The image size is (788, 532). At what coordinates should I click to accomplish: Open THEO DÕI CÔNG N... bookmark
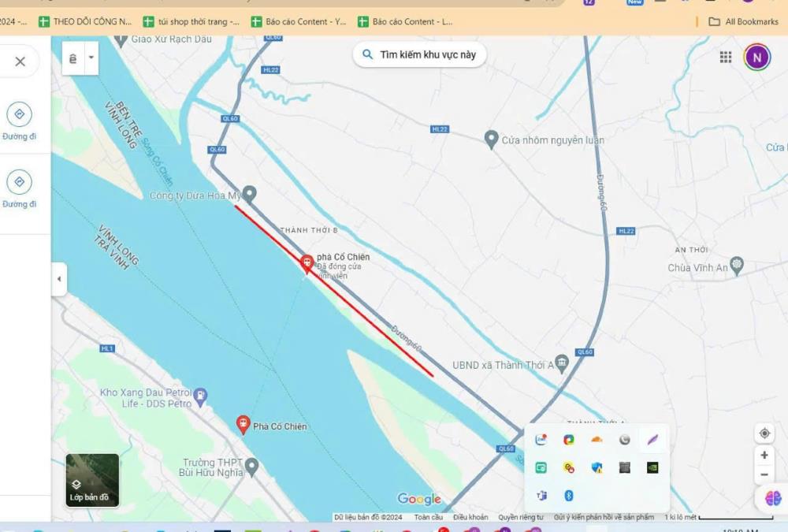(85, 21)
